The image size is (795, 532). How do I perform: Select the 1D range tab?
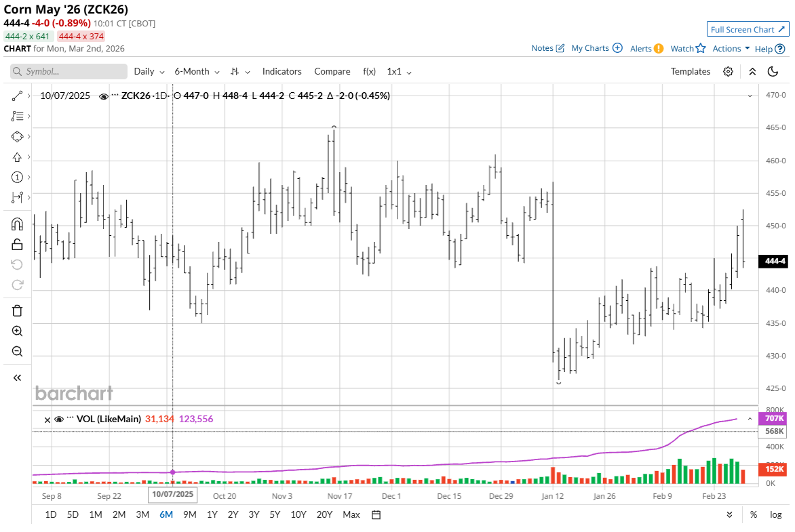[x=51, y=515]
